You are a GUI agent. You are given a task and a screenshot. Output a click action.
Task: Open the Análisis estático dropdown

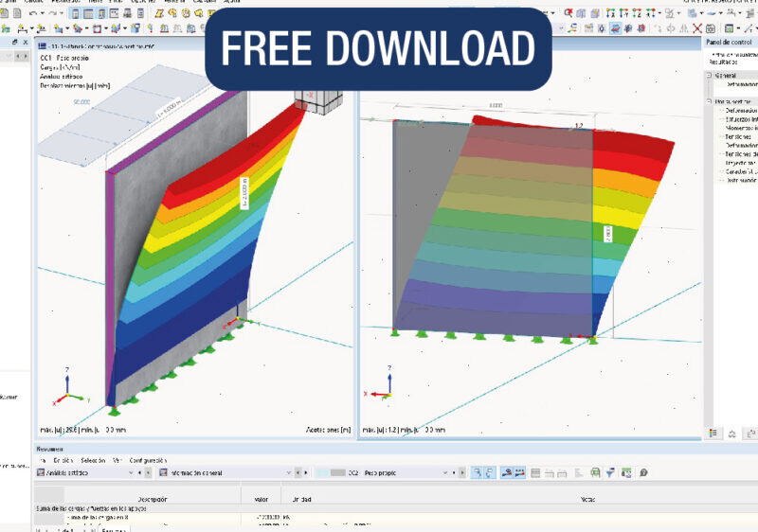131,473
